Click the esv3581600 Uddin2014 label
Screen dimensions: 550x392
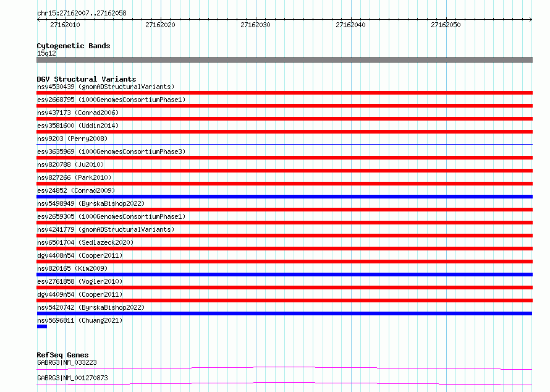78,126
